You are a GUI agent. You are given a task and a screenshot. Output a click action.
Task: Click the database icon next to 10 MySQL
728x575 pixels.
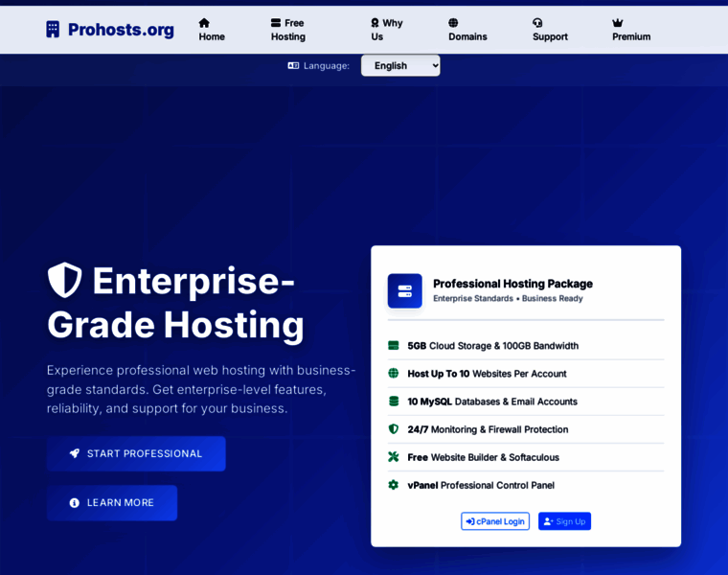coord(394,402)
